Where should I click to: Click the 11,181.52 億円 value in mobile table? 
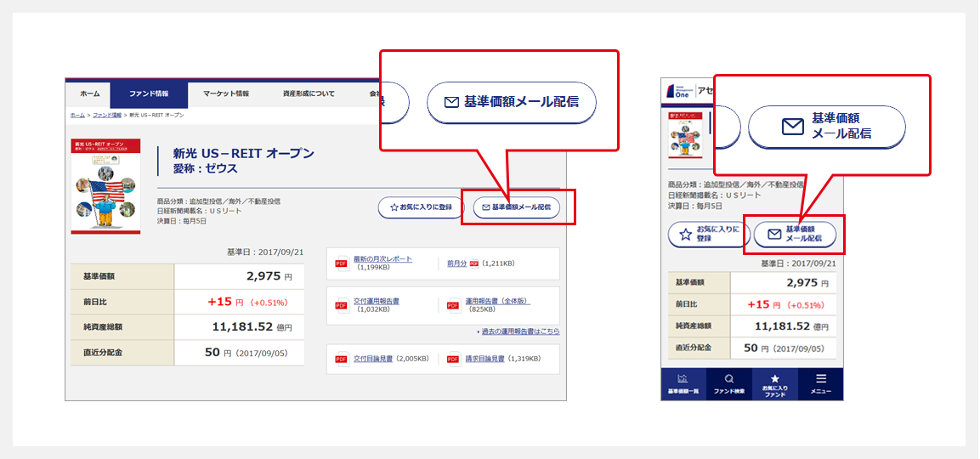pos(792,326)
